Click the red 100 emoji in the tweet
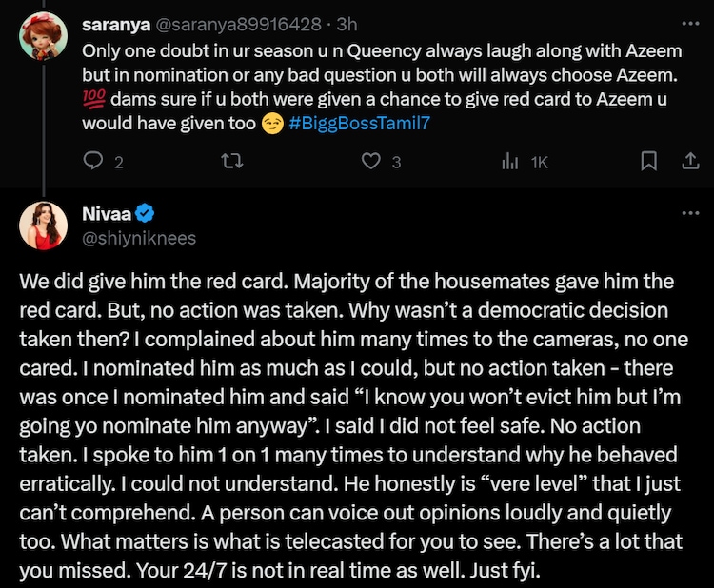 [94, 99]
